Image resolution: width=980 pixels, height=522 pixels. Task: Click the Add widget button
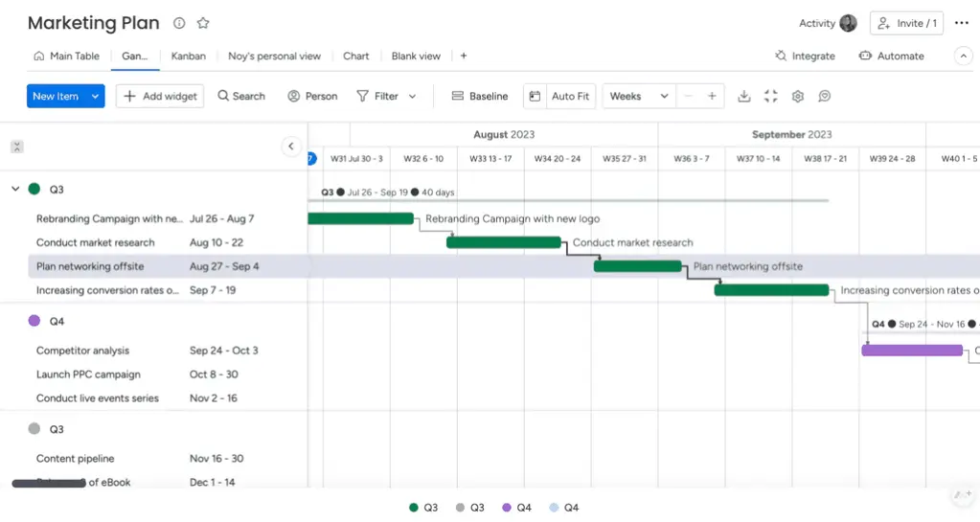(x=160, y=96)
